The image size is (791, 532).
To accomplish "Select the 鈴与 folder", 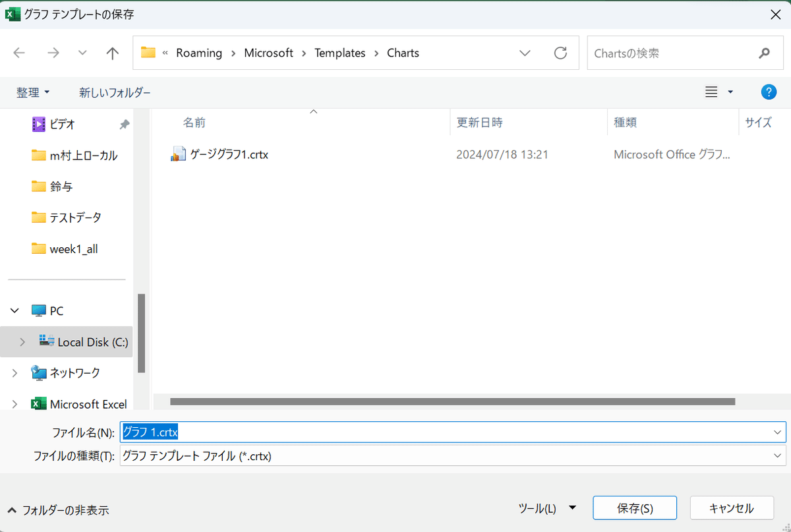I will coord(52,187).
